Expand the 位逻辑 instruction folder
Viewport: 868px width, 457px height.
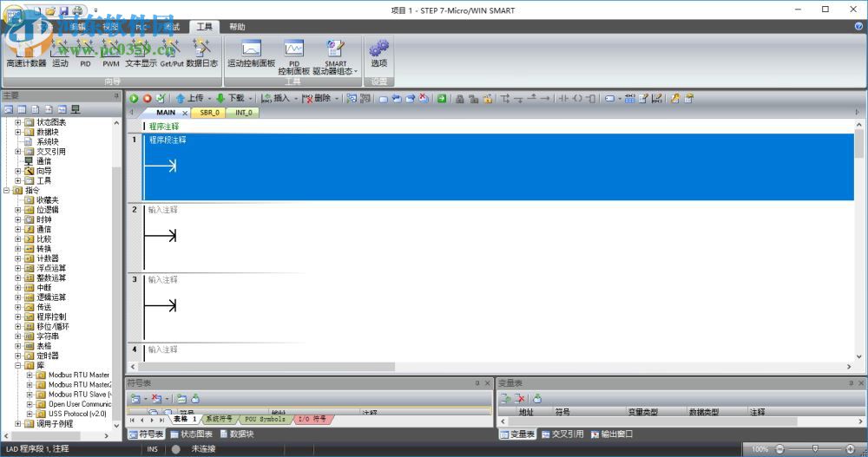point(17,210)
